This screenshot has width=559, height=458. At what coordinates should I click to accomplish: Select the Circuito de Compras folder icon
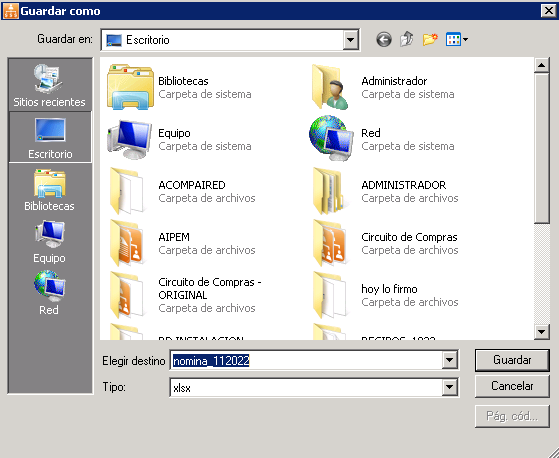click(x=330, y=243)
